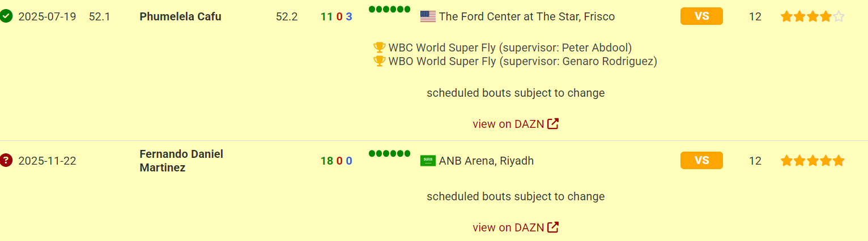Click last-six green dots for Cafu
Screen dimensions: 868x241
(389, 10)
